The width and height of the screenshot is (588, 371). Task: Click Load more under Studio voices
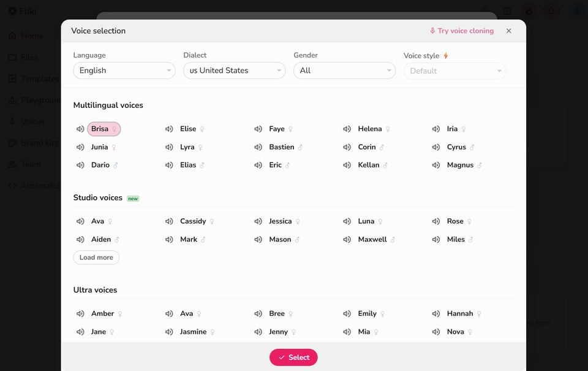(96, 258)
